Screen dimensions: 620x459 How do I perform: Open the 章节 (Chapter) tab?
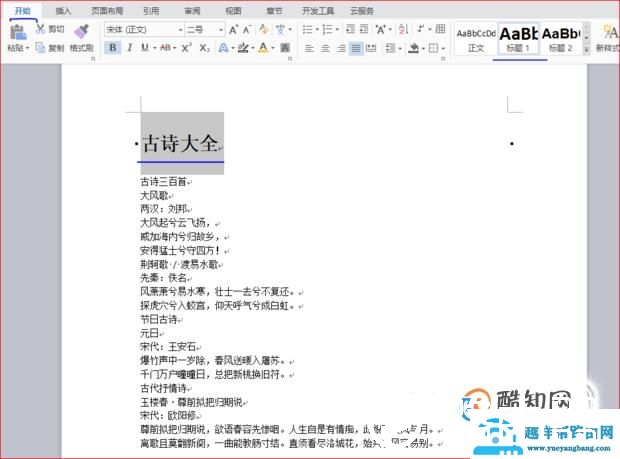pos(274,11)
